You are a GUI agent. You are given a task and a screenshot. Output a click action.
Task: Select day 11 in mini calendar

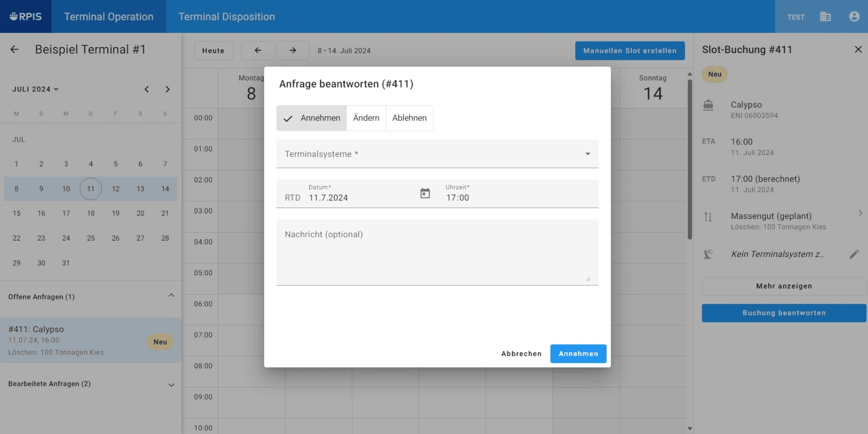point(91,189)
